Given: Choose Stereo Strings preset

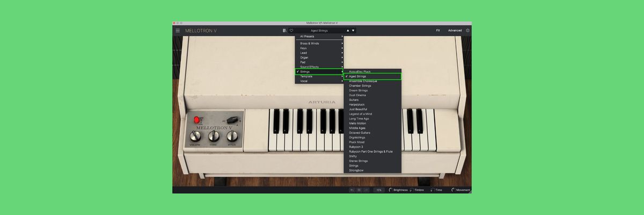Looking at the screenshot, I should coord(372,161).
